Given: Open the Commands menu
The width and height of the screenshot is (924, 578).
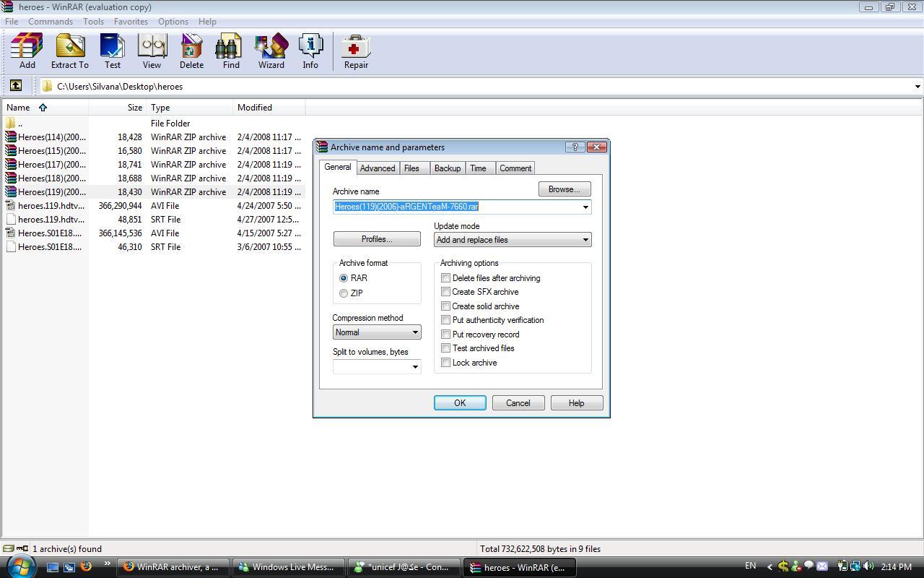Looking at the screenshot, I should pos(50,21).
